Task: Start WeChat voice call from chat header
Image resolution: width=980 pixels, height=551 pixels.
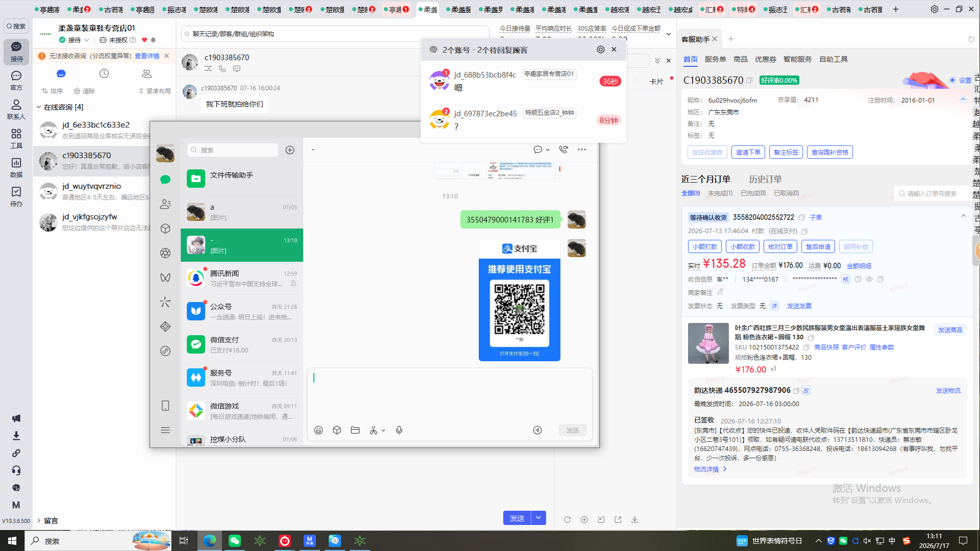Action: (563, 149)
